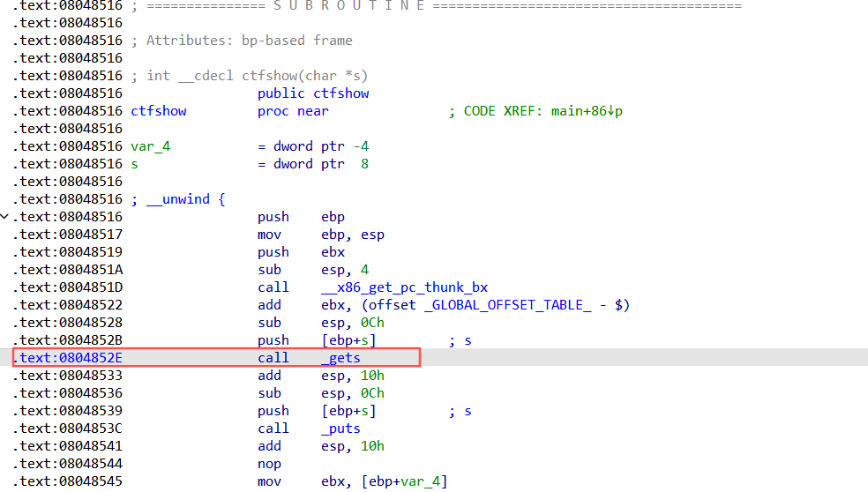The image size is (868, 492).
Task: Click the ctfshow proc near label
Action: coord(159,111)
